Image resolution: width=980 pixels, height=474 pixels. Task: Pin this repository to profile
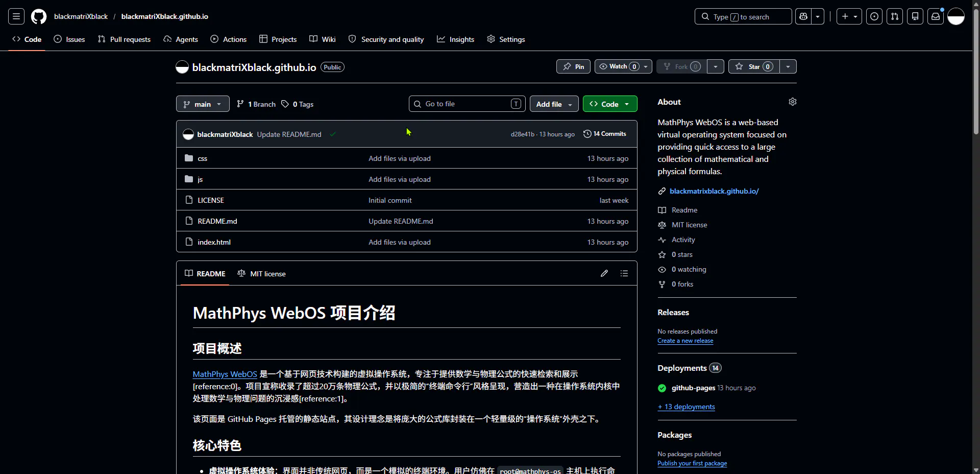pyautogui.click(x=573, y=66)
